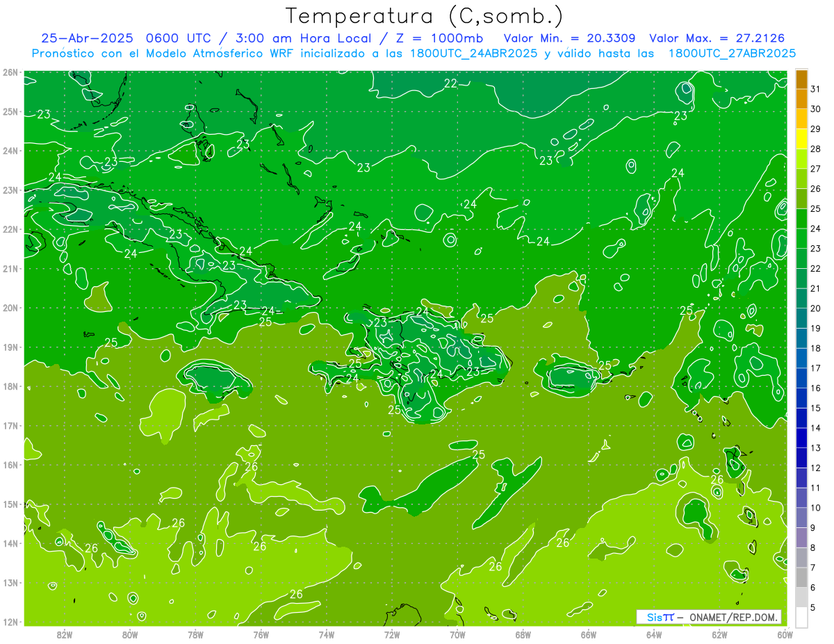Click the color scale label "18"
This screenshot has height=644, width=834.
pyautogui.click(x=816, y=348)
